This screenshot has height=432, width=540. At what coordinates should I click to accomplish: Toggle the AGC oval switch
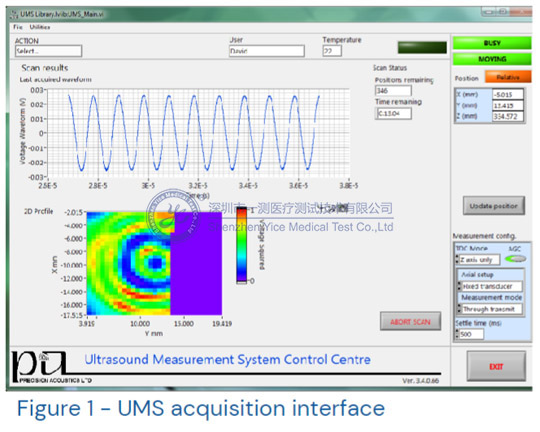[515, 259]
